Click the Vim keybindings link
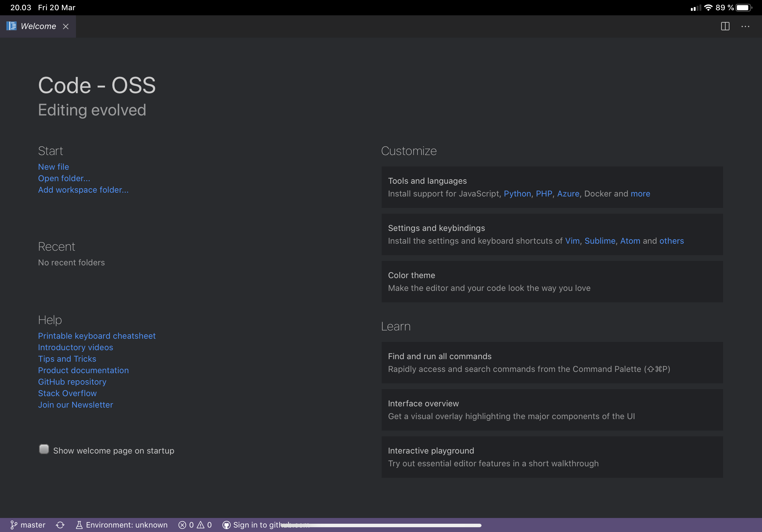The height and width of the screenshot is (532, 762). 572,241
